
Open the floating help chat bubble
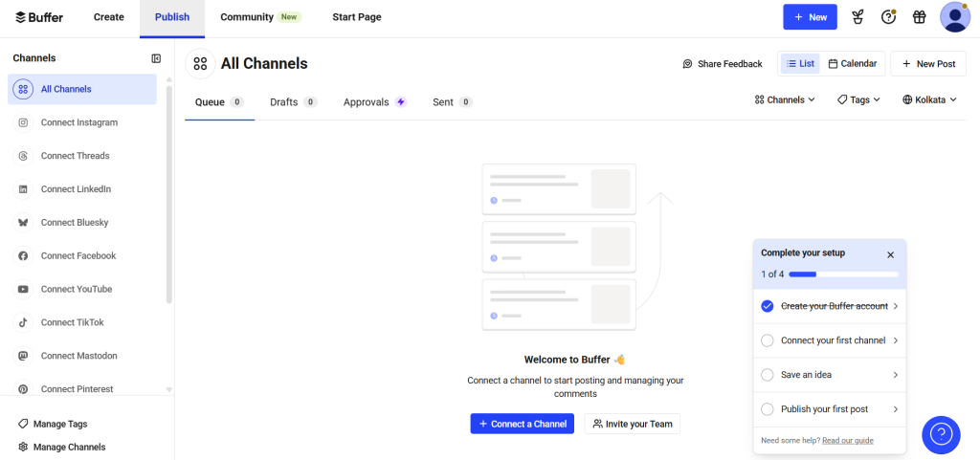click(942, 435)
